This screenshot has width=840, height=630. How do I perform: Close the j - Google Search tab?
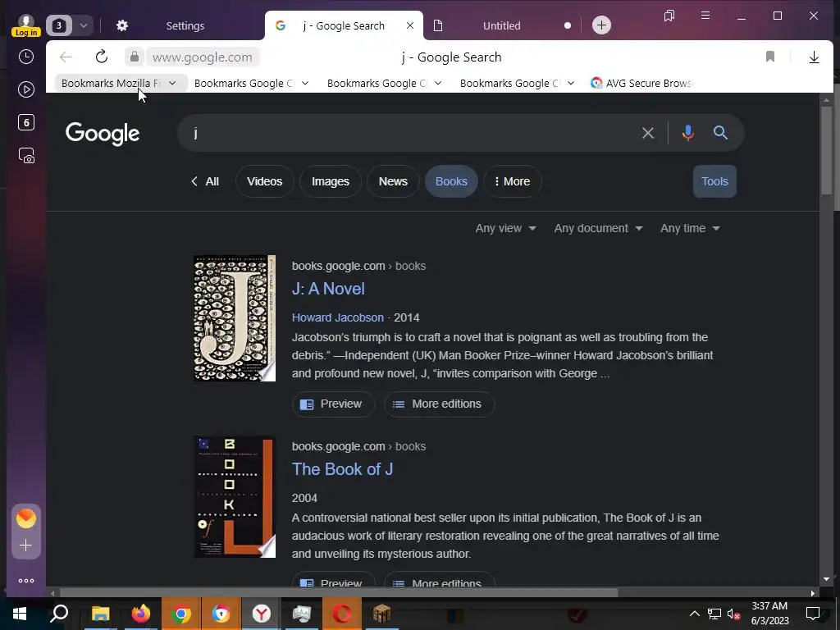point(410,25)
